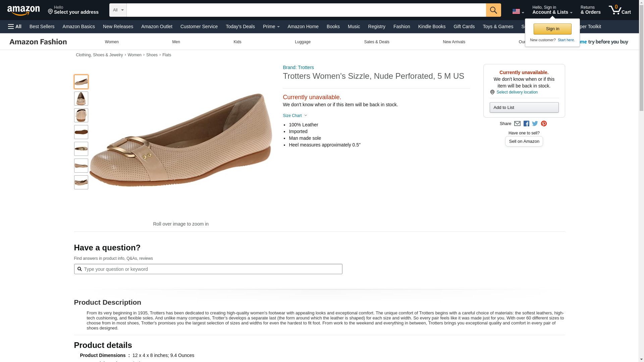
Task: Select the sole view shoe thumbnail
Action: point(81,132)
